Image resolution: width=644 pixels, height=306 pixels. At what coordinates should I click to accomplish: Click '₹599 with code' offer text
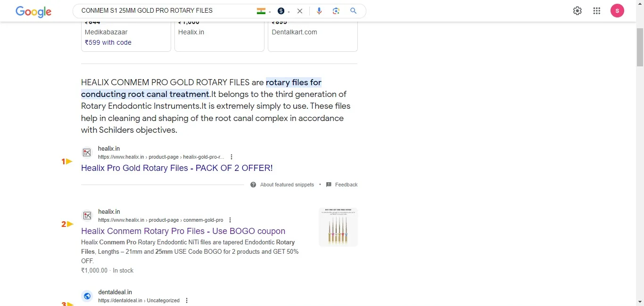point(108,42)
